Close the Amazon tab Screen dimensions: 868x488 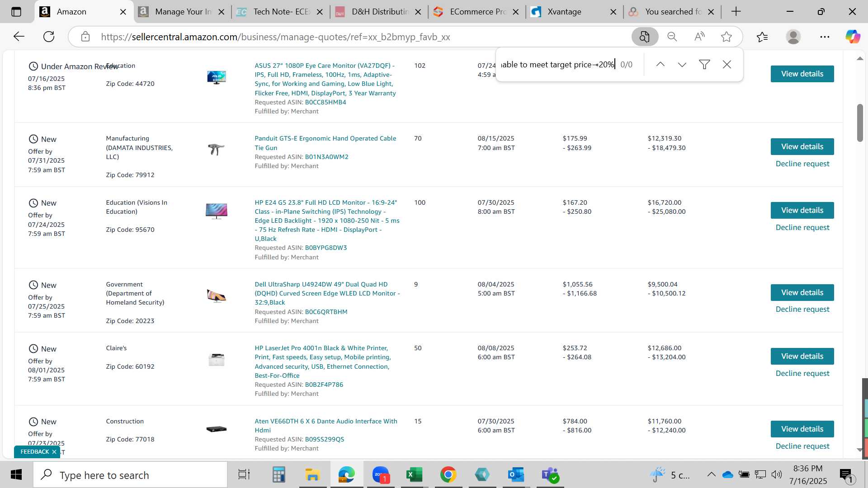click(x=123, y=12)
